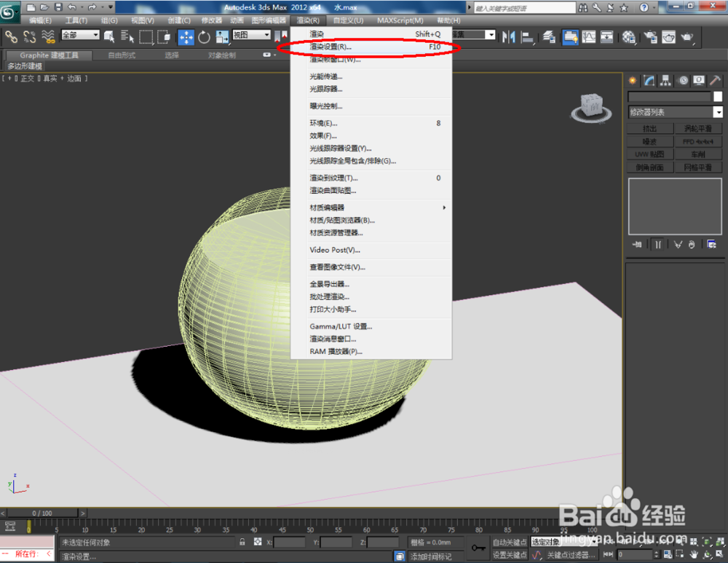
Task: Click the ViewCube in the viewport
Action: tap(591, 107)
